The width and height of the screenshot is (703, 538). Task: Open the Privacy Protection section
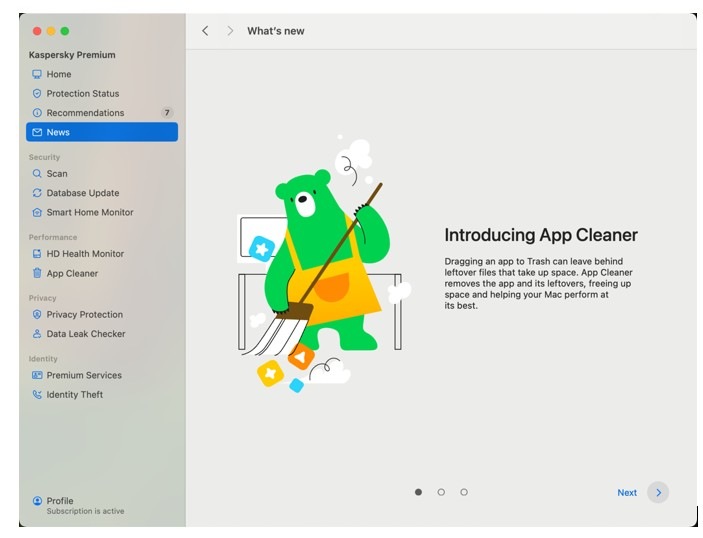102,314
